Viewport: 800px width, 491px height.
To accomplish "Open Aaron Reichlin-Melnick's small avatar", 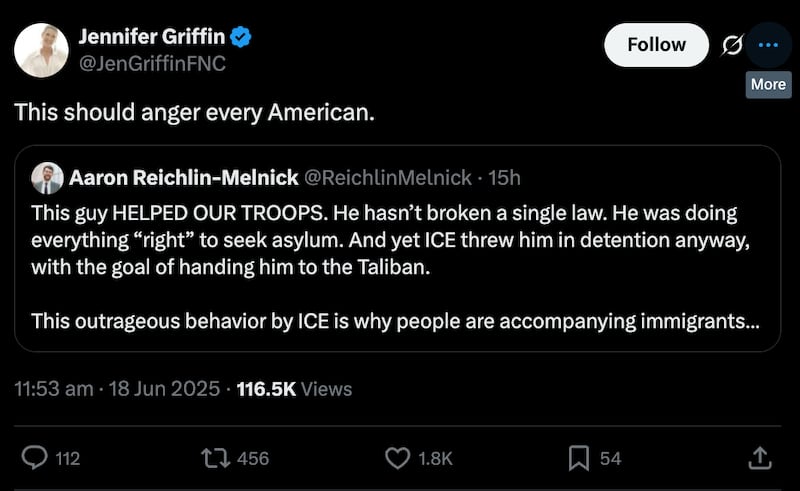I will 47,178.
